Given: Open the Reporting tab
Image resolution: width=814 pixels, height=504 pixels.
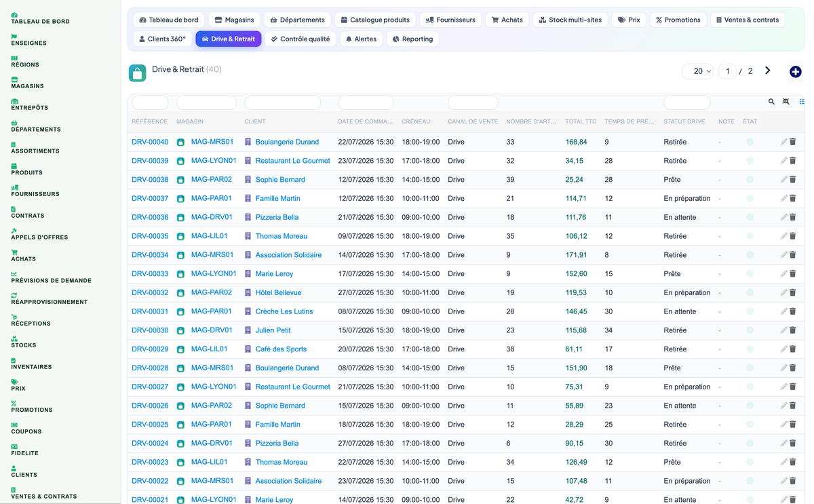Looking at the screenshot, I should point(412,39).
